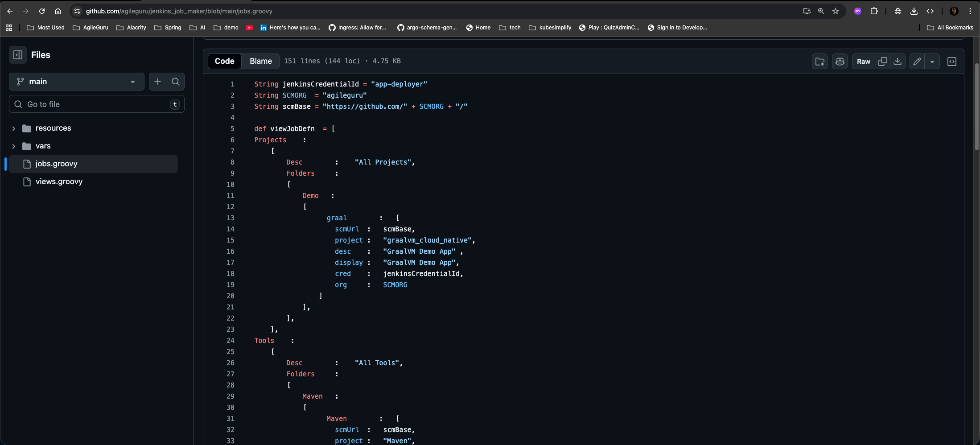Open the main branch selector dropdown

76,82
